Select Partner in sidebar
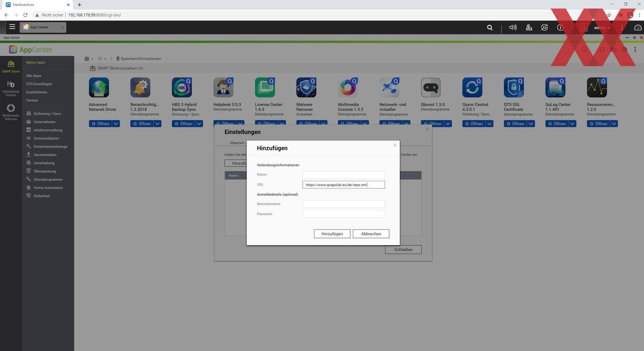644x351 pixels. [x=32, y=100]
